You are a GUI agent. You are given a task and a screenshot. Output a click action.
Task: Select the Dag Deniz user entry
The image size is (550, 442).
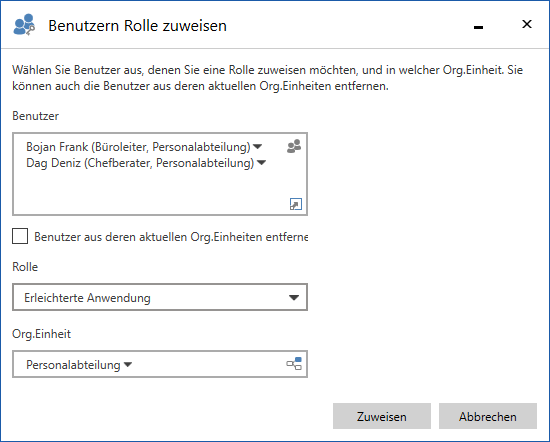[140, 163]
